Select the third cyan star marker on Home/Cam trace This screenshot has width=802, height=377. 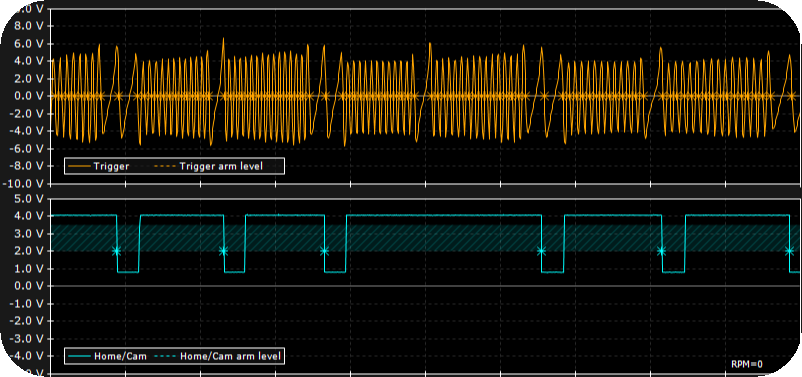click(x=324, y=251)
